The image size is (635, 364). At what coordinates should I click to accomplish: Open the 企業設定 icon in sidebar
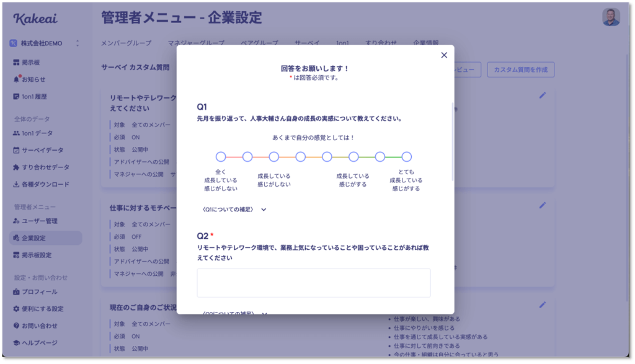click(16, 237)
